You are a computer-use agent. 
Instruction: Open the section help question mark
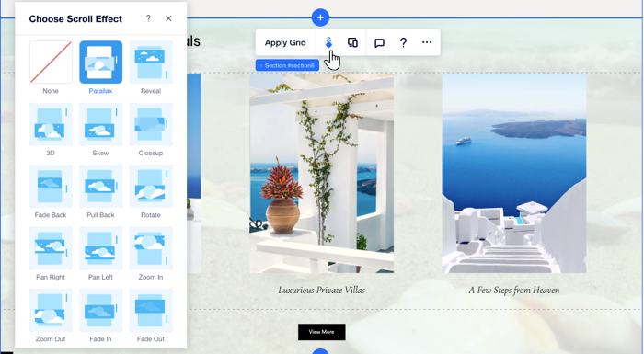pos(403,42)
